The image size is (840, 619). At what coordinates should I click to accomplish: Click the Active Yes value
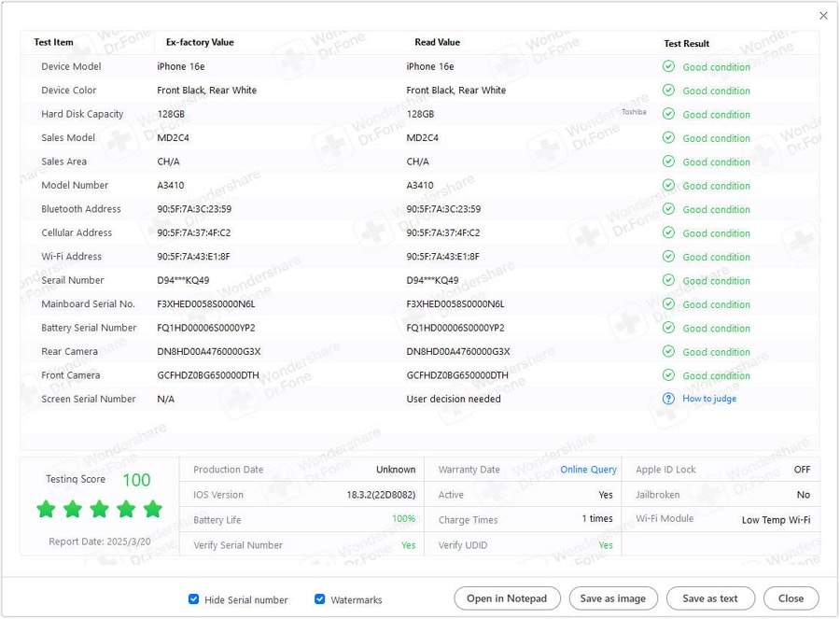coord(606,495)
